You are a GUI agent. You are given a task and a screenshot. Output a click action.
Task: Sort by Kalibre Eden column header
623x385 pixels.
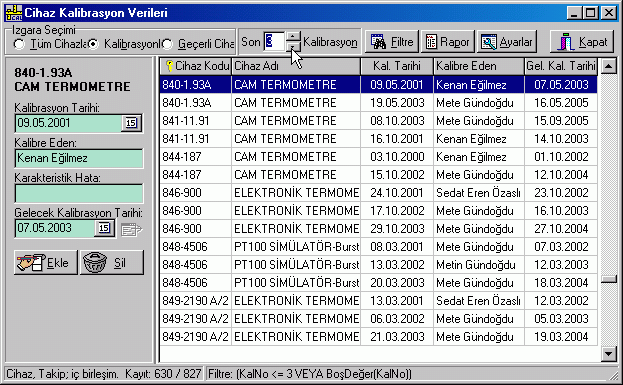coord(479,66)
